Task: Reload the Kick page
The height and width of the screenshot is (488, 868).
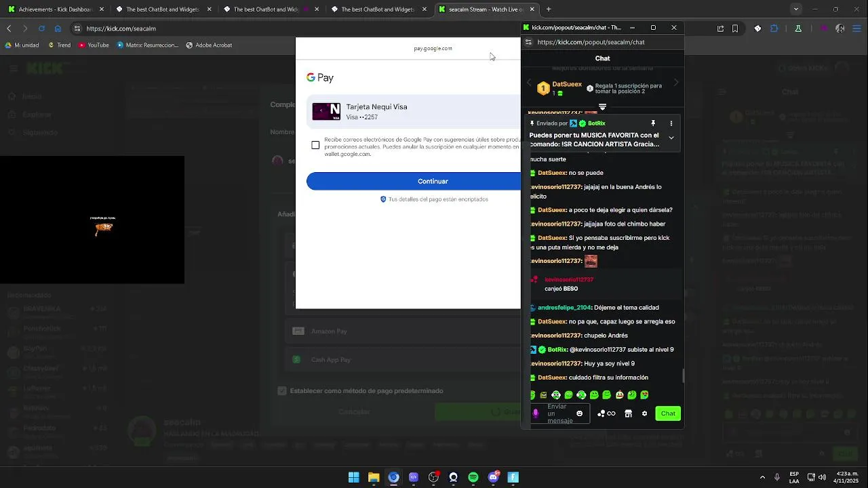Action: tap(41, 28)
